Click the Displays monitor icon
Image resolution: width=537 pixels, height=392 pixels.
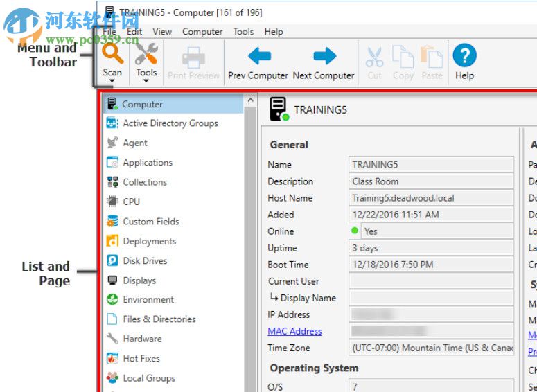(x=112, y=280)
